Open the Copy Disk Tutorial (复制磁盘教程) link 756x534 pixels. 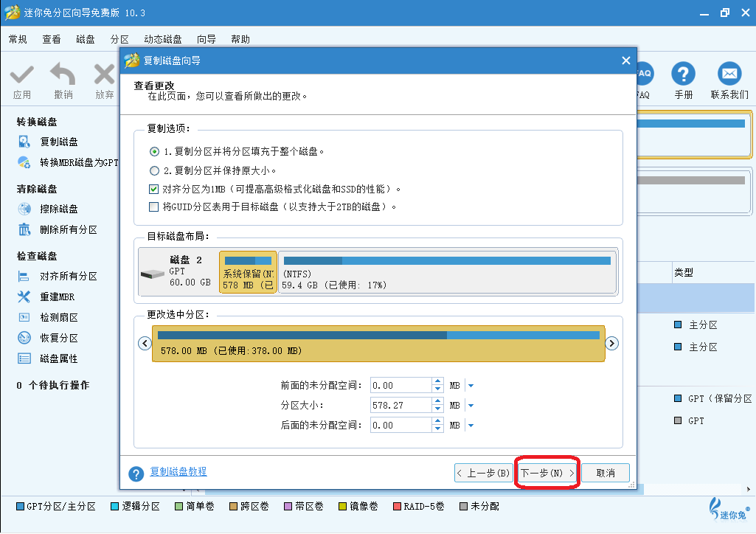pyautogui.click(x=178, y=472)
